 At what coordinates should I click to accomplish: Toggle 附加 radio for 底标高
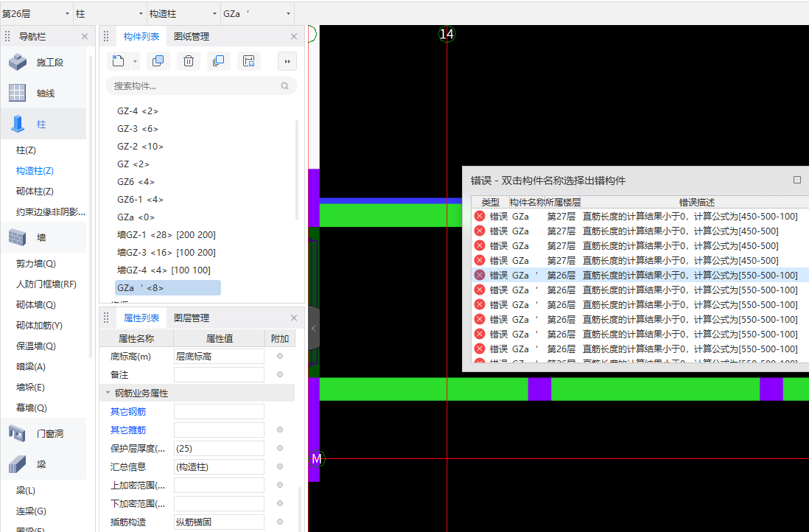(x=280, y=356)
